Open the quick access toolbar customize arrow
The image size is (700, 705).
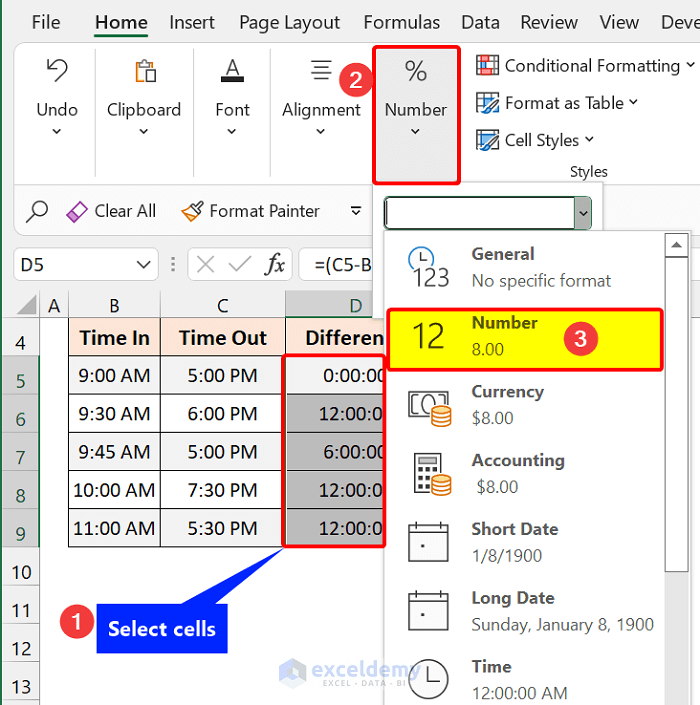coord(356,211)
